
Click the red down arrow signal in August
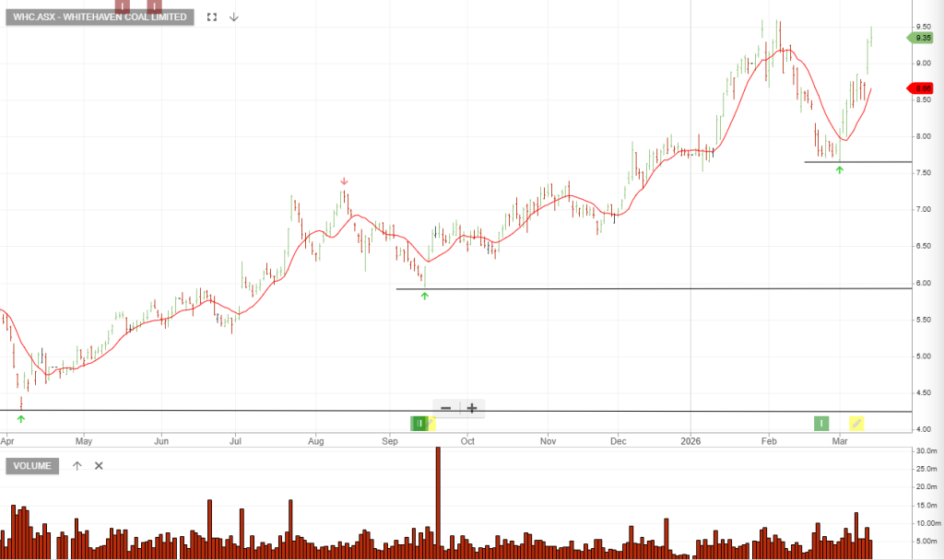(x=344, y=181)
